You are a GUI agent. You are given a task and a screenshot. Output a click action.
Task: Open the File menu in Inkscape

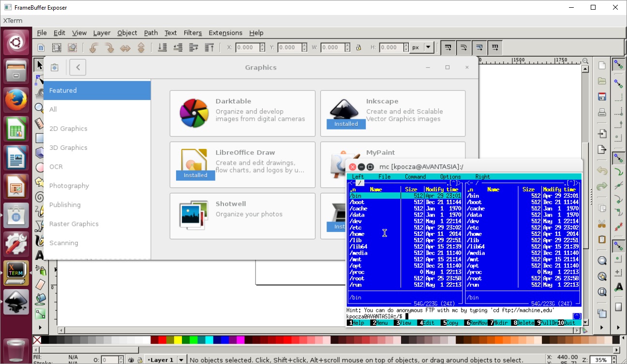tap(42, 33)
